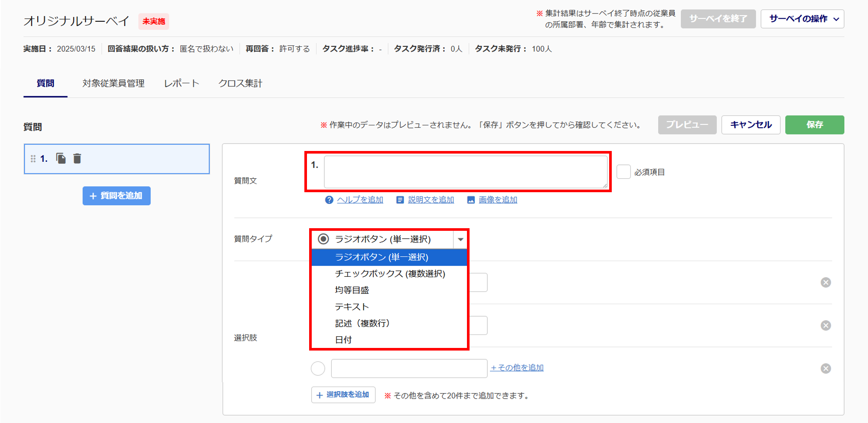Open the サーベイの操作 dropdown
868x423 pixels.
(802, 19)
